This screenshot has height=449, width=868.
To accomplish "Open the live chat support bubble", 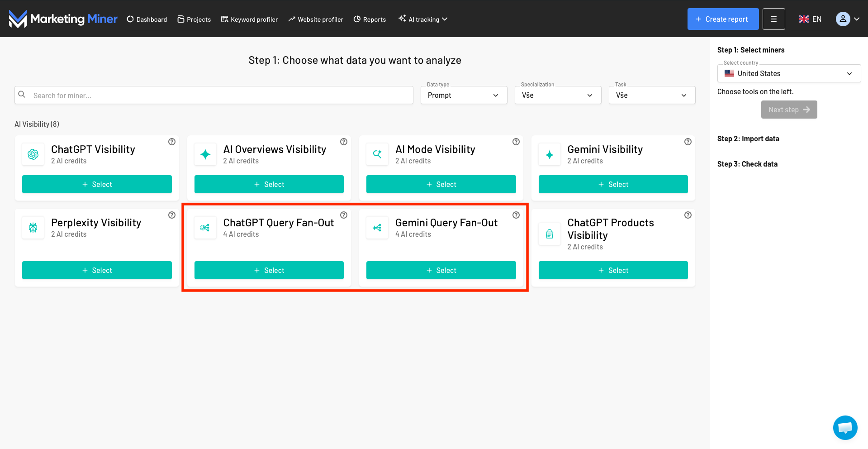I will (x=845, y=427).
